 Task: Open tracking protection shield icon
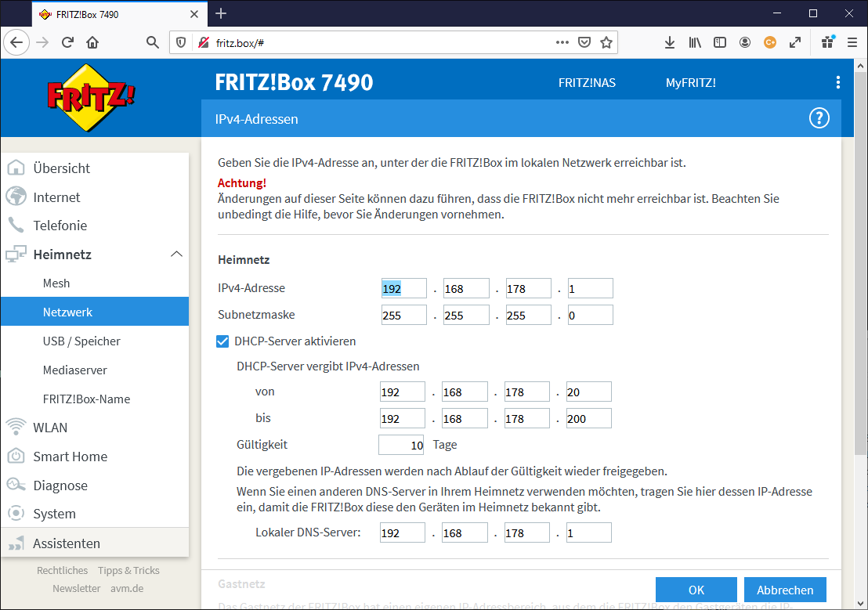coord(181,42)
